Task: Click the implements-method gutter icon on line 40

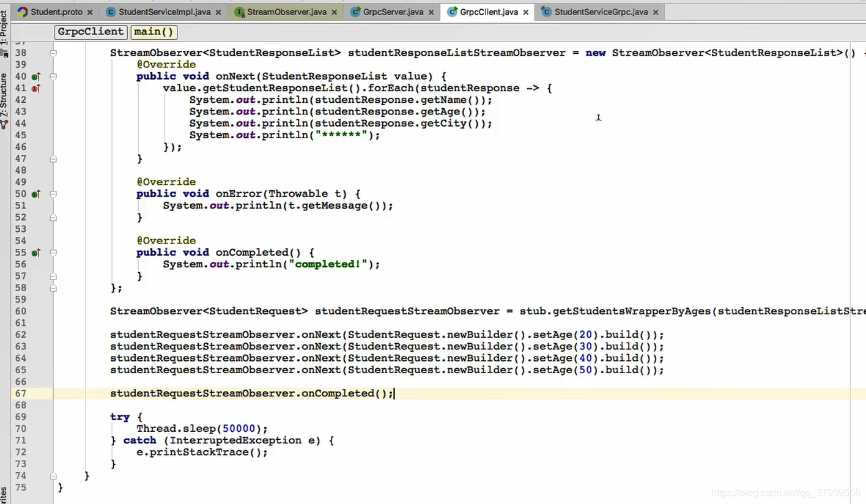Action: click(x=36, y=76)
